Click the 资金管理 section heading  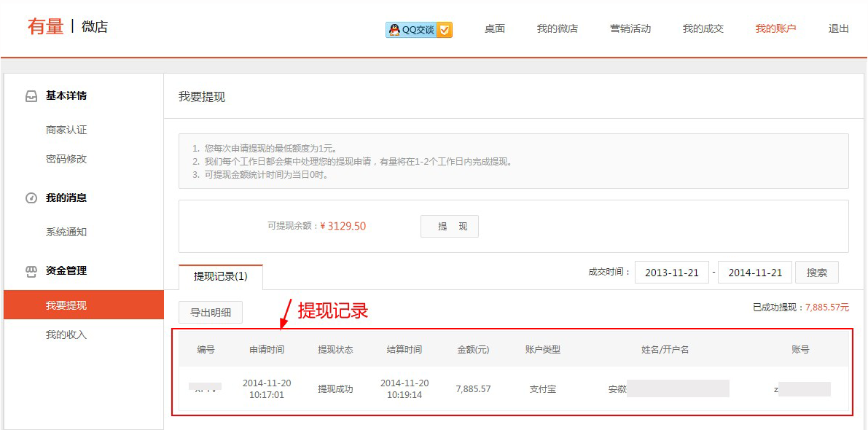click(x=66, y=270)
